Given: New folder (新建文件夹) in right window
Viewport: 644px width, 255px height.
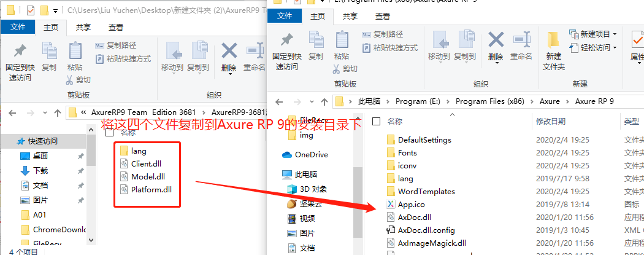Looking at the screenshot, I should pyautogui.click(x=554, y=50).
